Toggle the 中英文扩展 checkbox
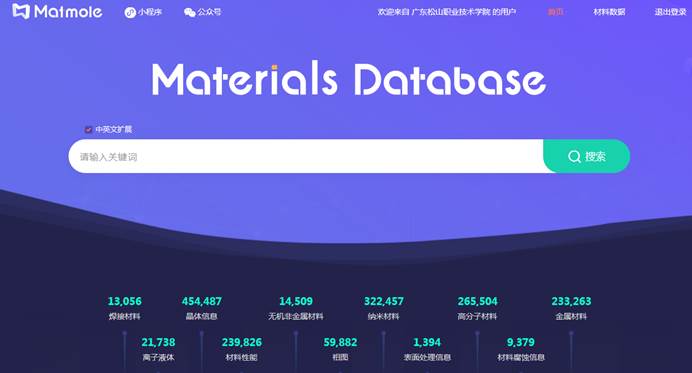Viewport: 692px width, 373px height. 88,129
